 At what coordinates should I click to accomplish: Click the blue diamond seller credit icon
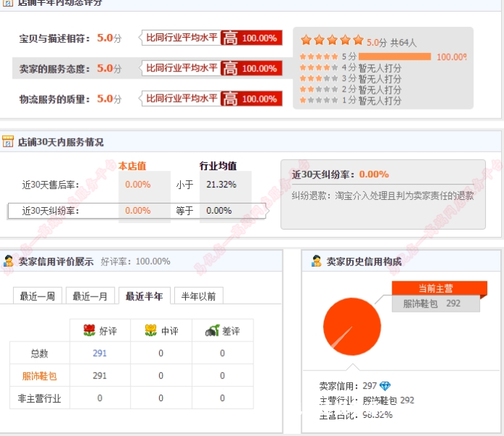tap(385, 386)
